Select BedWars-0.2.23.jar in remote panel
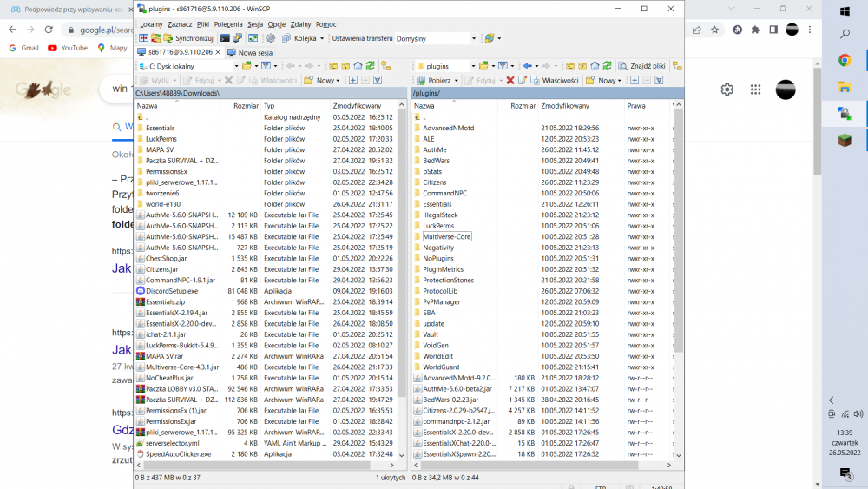The image size is (868, 489). click(450, 400)
